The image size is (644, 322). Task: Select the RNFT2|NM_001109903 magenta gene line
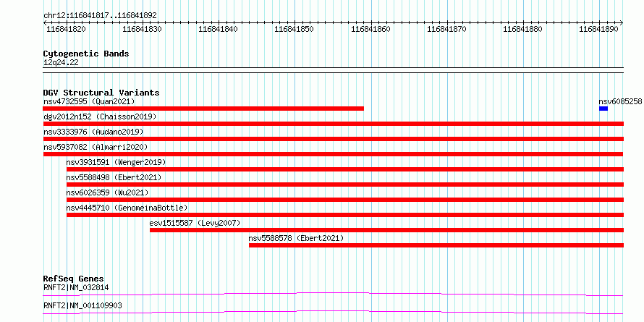[x=333, y=312]
